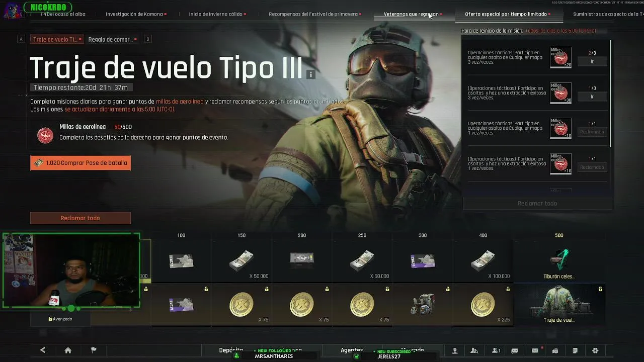
Task: Open the notes document icon in bottom bar
Action: click(x=575, y=350)
